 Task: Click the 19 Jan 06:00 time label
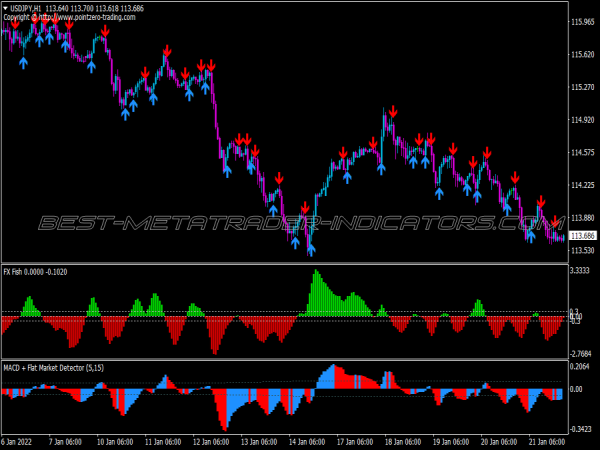[x=451, y=442]
